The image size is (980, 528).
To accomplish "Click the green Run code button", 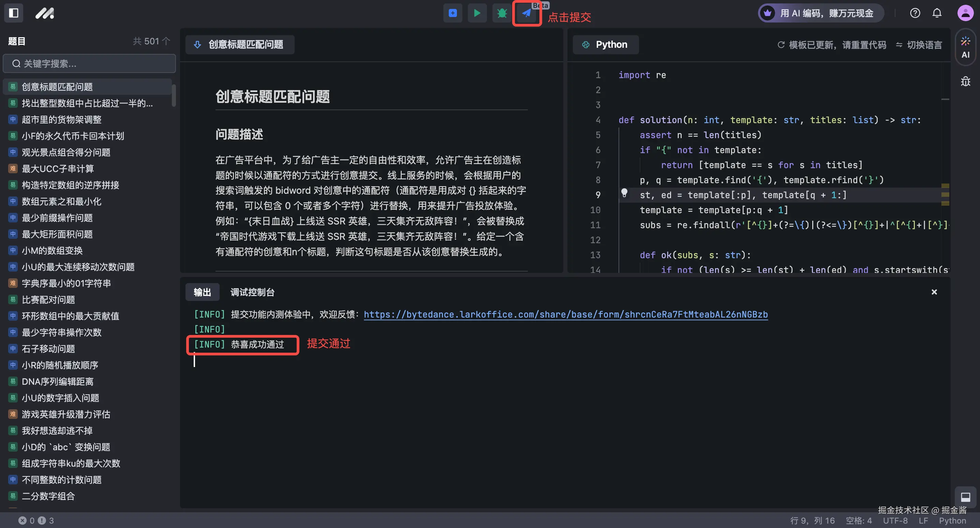I will tap(477, 13).
